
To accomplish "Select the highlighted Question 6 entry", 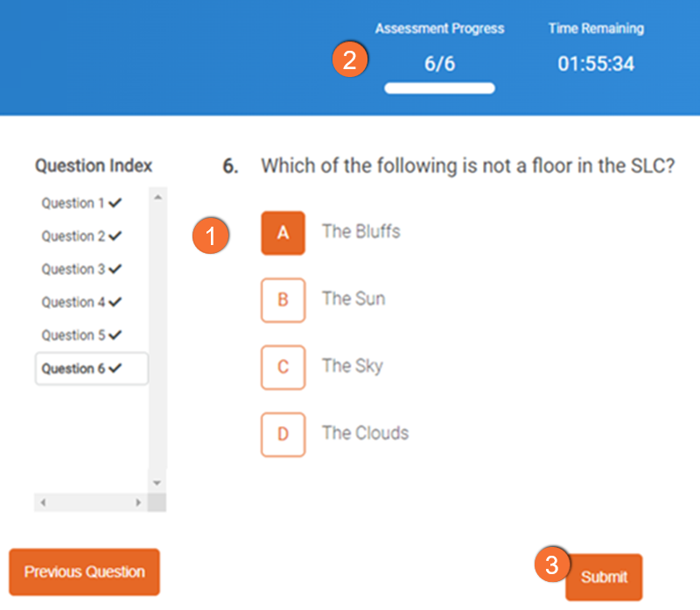I will [x=91, y=368].
